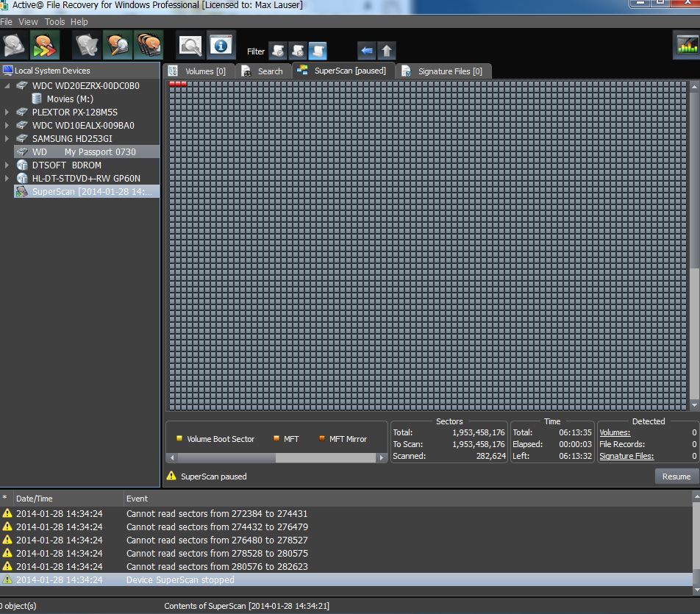Toggle the first Filter button with checkmark
Image resolution: width=700 pixels, height=614 pixels.
[278, 51]
